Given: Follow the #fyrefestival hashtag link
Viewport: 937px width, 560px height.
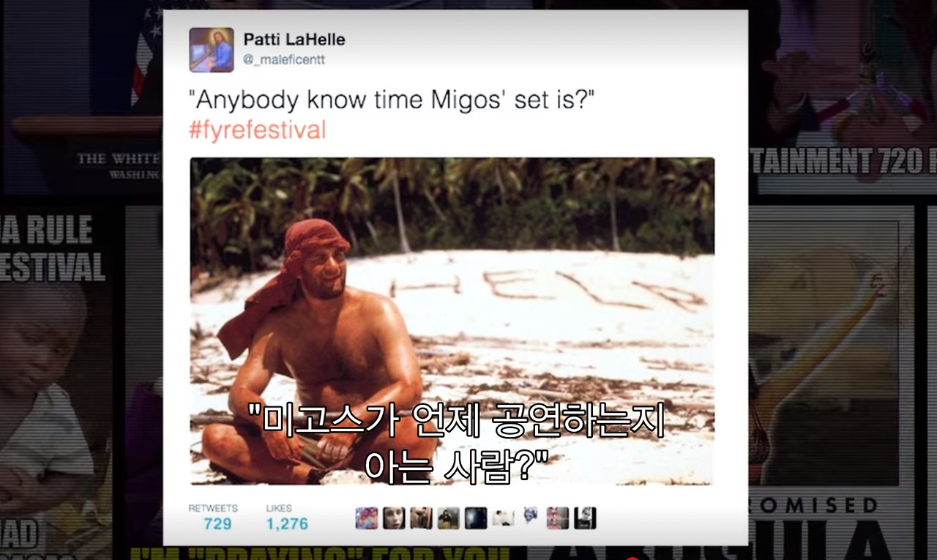Looking at the screenshot, I should pos(257,131).
